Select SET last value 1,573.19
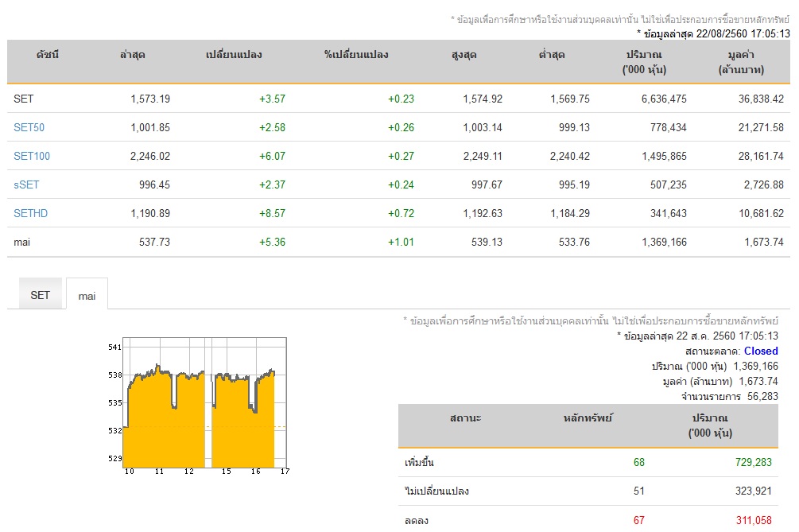This screenshot has height=532, width=799. click(x=150, y=99)
